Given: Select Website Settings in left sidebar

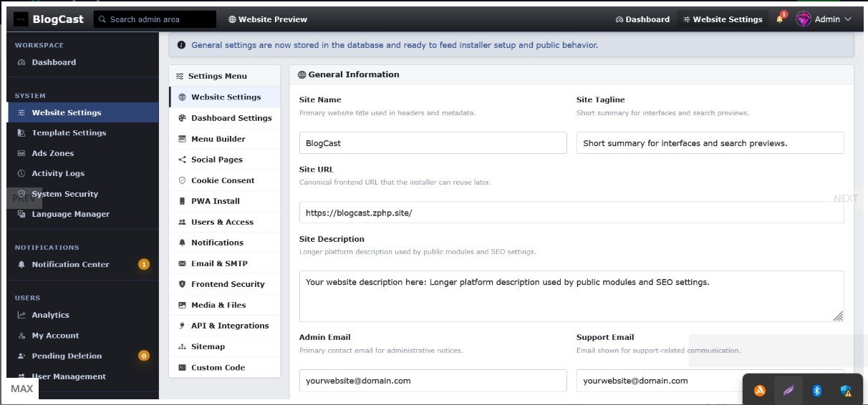Looking at the screenshot, I should pyautogui.click(x=83, y=112).
